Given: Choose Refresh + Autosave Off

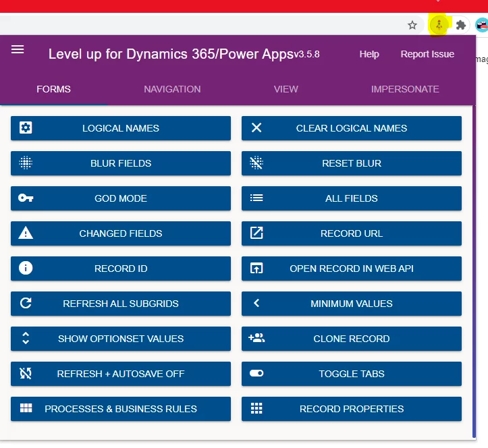Looking at the screenshot, I should click(121, 374).
